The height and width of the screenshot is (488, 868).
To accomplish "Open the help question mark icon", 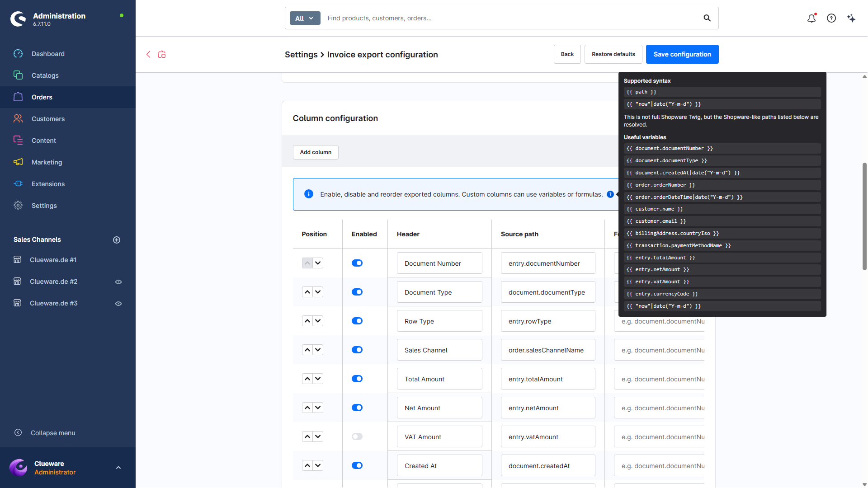I will coord(831,18).
